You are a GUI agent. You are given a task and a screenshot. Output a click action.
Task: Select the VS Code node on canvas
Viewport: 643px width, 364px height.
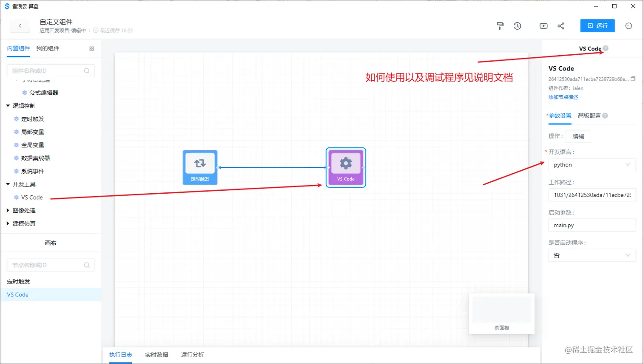pos(346,167)
